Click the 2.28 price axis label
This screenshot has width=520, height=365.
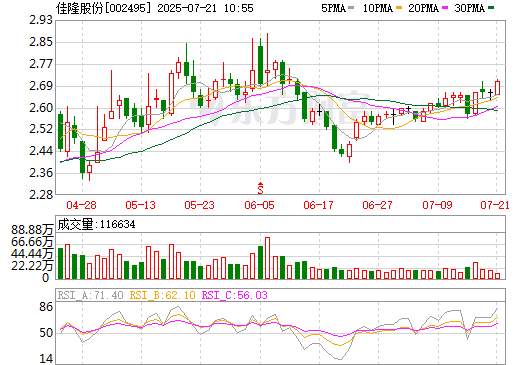point(41,195)
